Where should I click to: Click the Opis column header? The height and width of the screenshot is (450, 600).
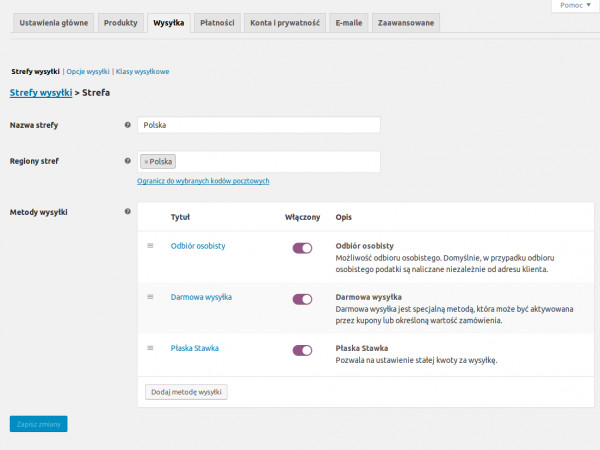(x=344, y=217)
